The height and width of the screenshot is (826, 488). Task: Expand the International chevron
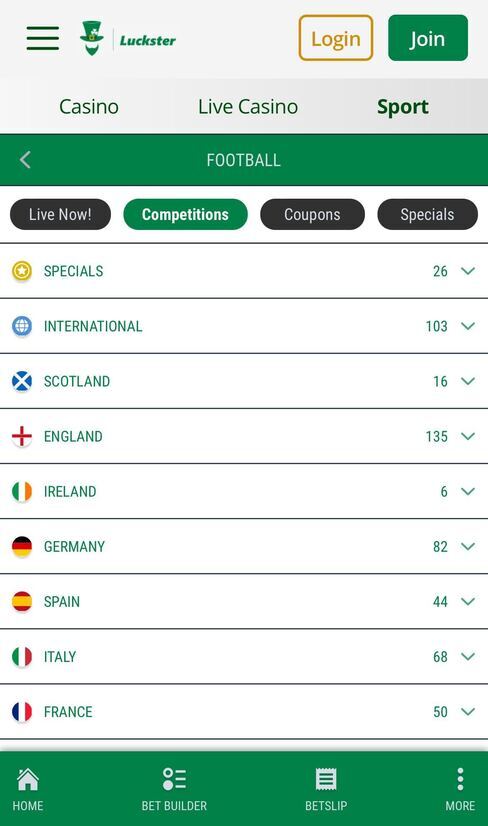468,326
